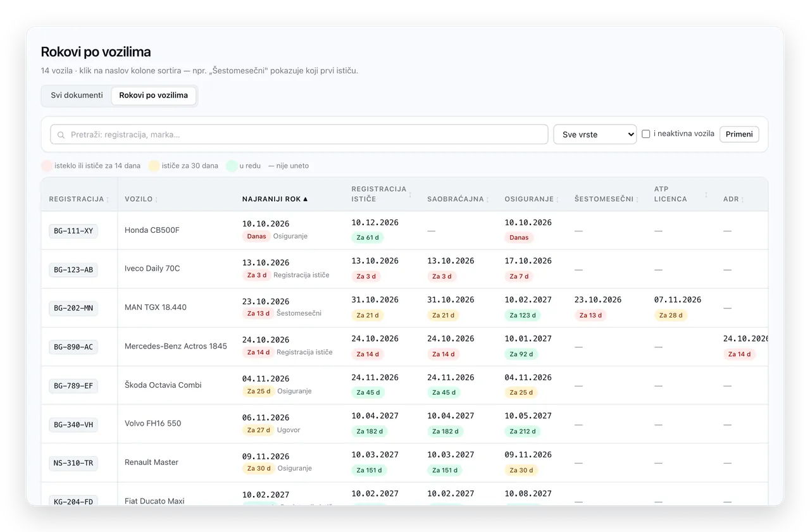Click 'Za 7 d' insurance badge for Iveco
This screenshot has width=810, height=532.
click(x=518, y=276)
